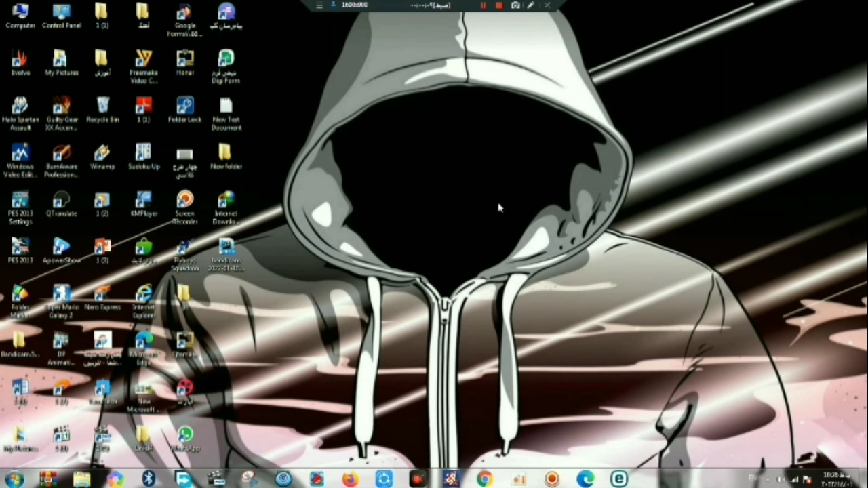The image size is (868, 488).
Task: Pause the screen recording
Action: [x=483, y=5]
